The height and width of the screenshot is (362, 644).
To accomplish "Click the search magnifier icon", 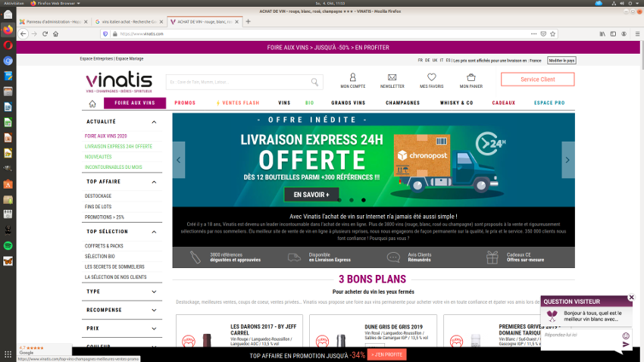I will 314,82.
